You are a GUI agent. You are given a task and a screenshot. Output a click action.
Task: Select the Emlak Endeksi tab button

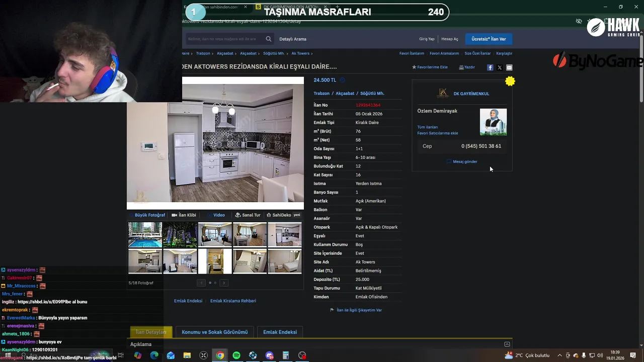tap(280, 332)
